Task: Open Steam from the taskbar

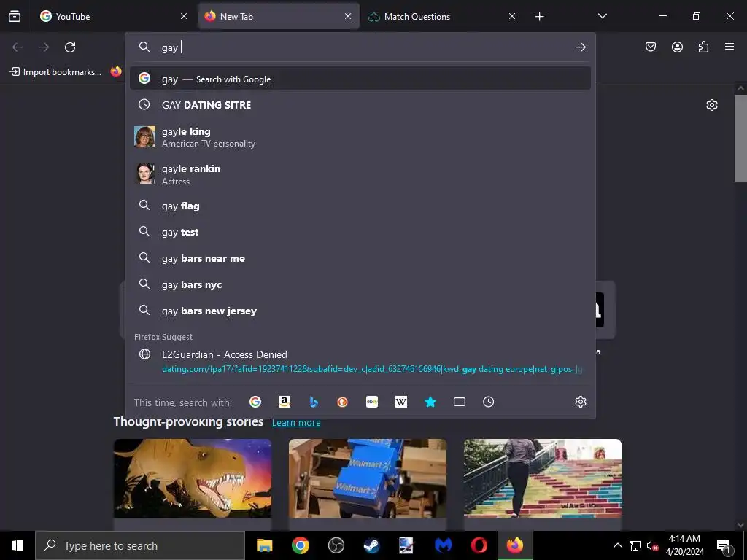Action: click(371, 545)
